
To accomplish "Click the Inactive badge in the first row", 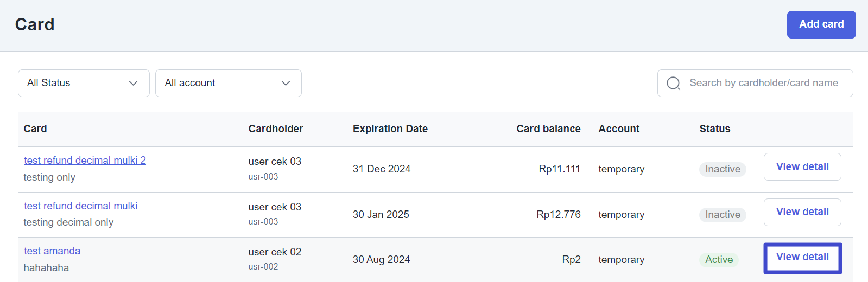I will tap(723, 169).
